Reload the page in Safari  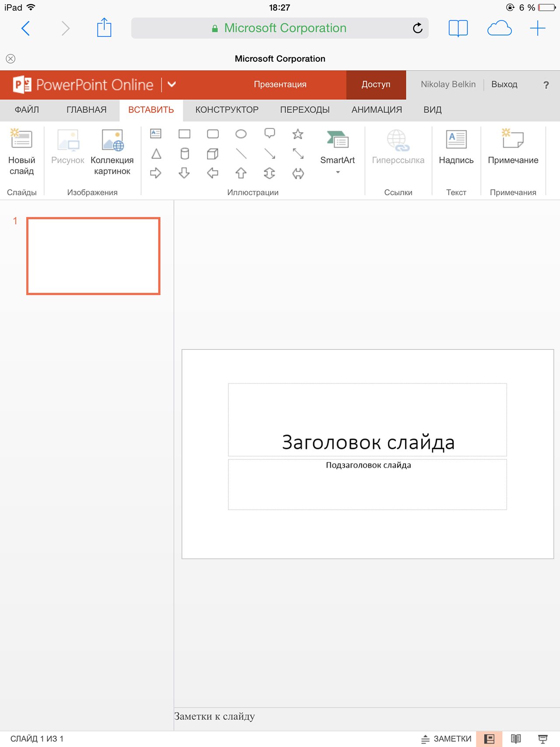pyautogui.click(x=418, y=28)
